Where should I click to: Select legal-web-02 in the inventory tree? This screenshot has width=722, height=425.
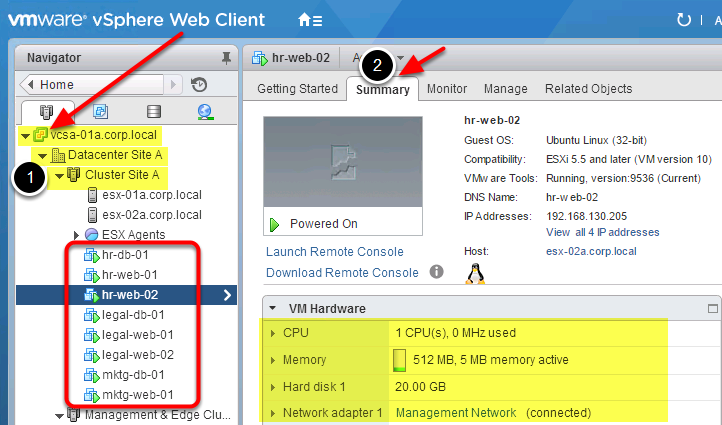point(138,355)
